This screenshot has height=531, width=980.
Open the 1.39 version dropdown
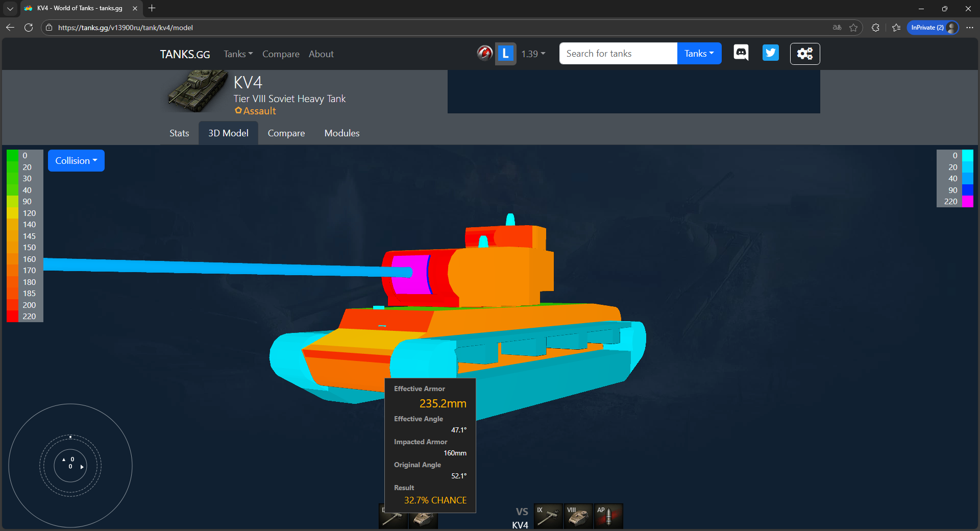click(x=533, y=54)
